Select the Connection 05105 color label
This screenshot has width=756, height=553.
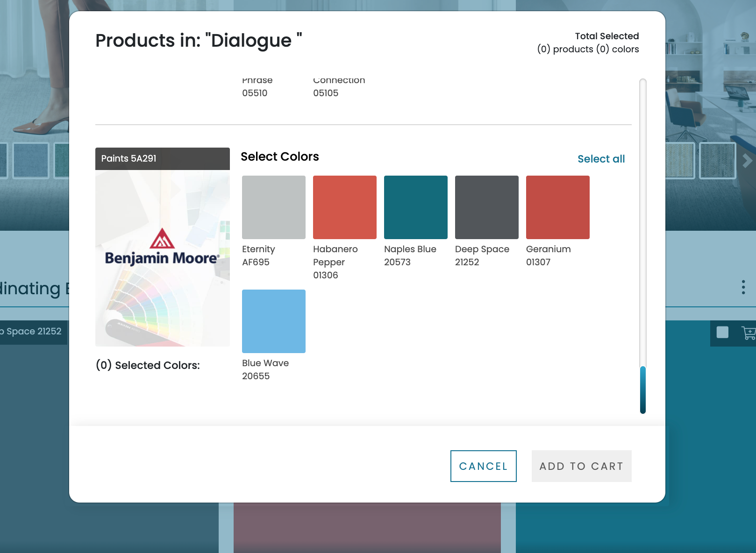click(x=338, y=87)
